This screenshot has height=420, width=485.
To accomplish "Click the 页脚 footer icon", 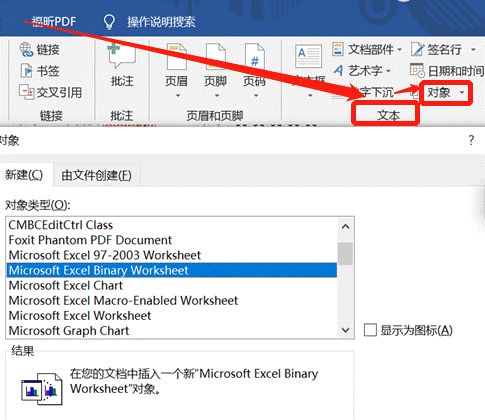I will click(215, 57).
